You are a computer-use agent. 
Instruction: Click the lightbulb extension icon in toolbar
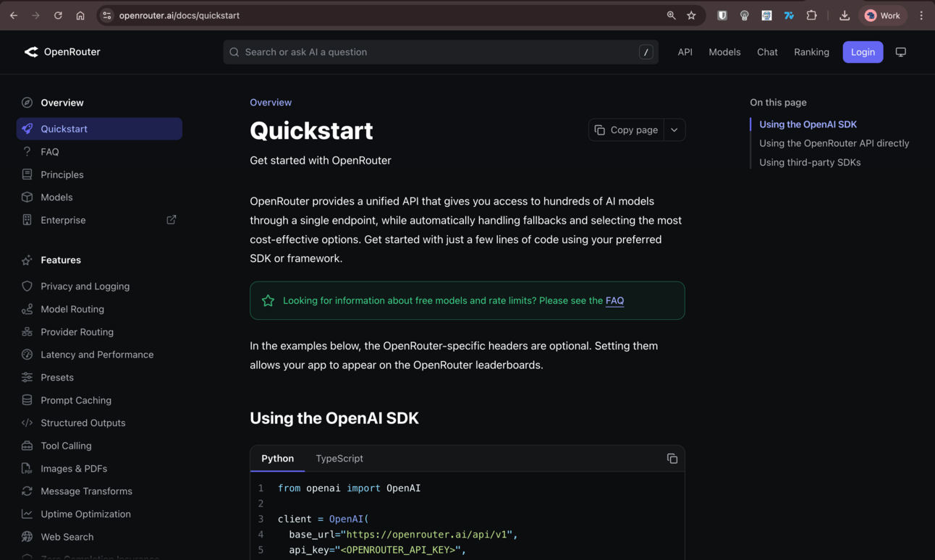click(744, 15)
